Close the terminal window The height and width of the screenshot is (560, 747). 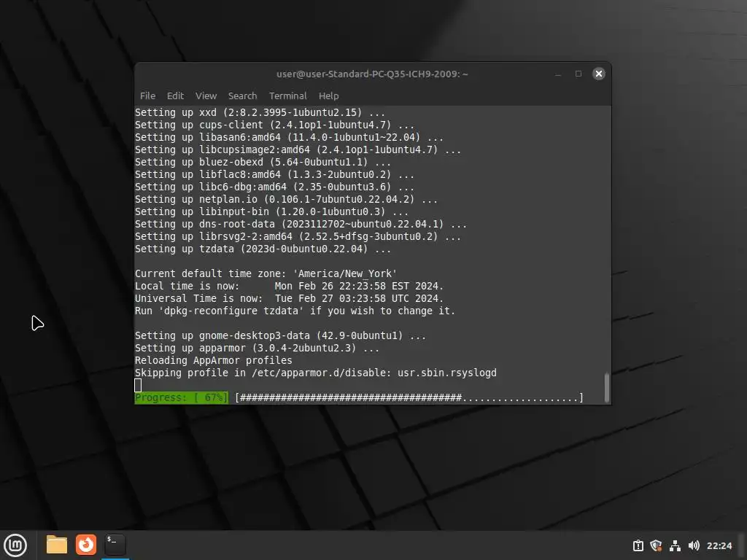599,74
